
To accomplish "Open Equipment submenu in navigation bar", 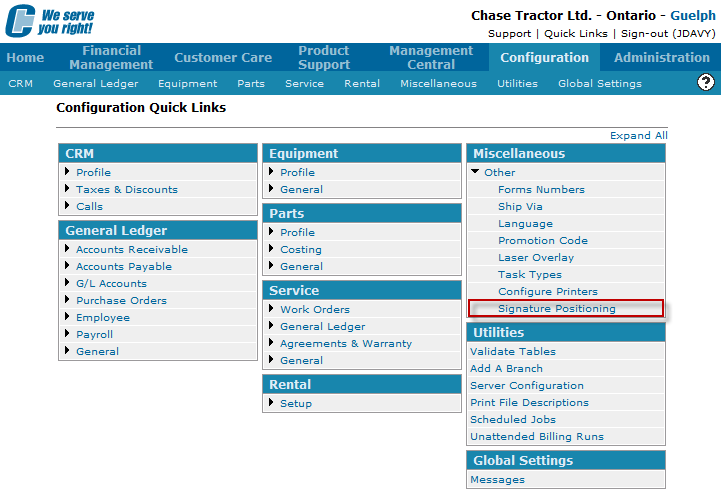I will pos(188,84).
